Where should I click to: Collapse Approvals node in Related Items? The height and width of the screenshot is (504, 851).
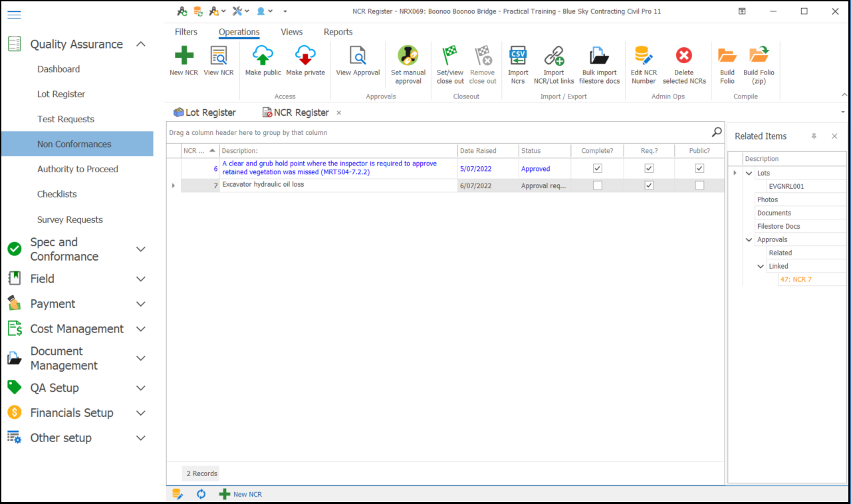[x=749, y=240]
